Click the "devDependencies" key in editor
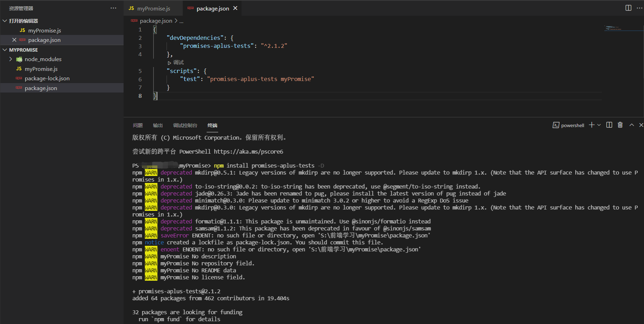Image resolution: width=644 pixels, height=324 pixels. [x=195, y=38]
